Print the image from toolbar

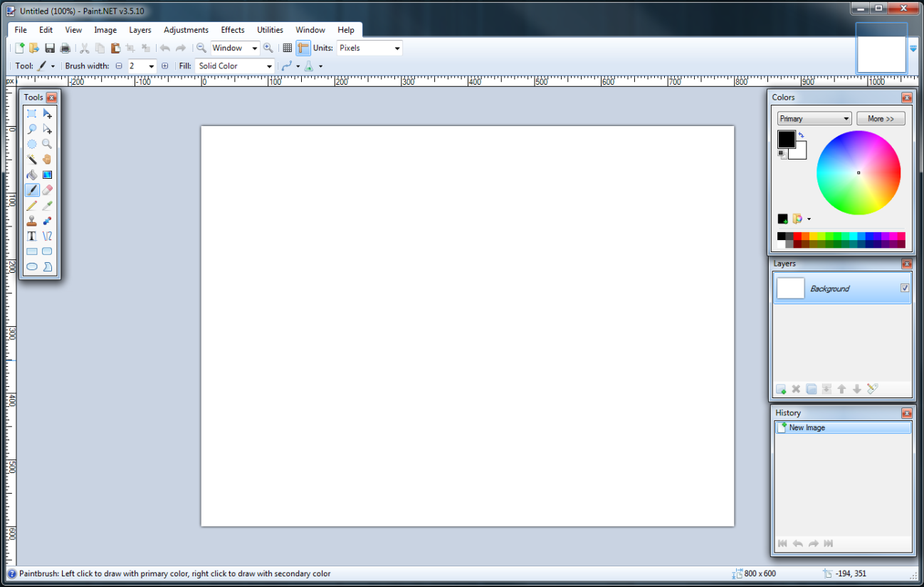pos(65,48)
